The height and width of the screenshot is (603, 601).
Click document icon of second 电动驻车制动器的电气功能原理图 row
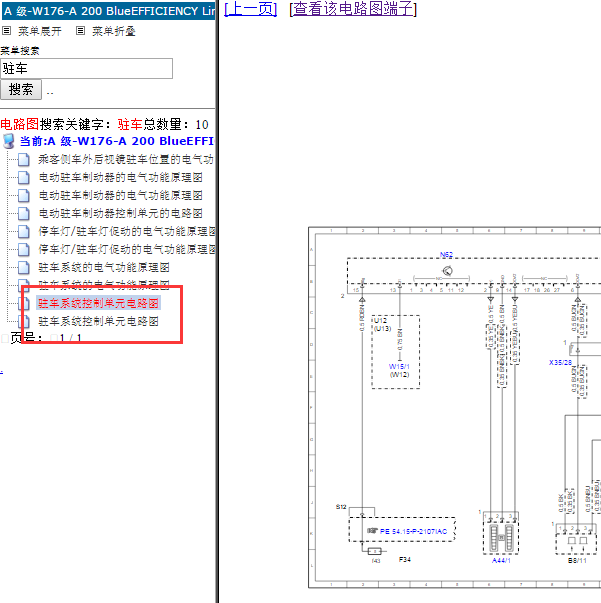click(24, 196)
